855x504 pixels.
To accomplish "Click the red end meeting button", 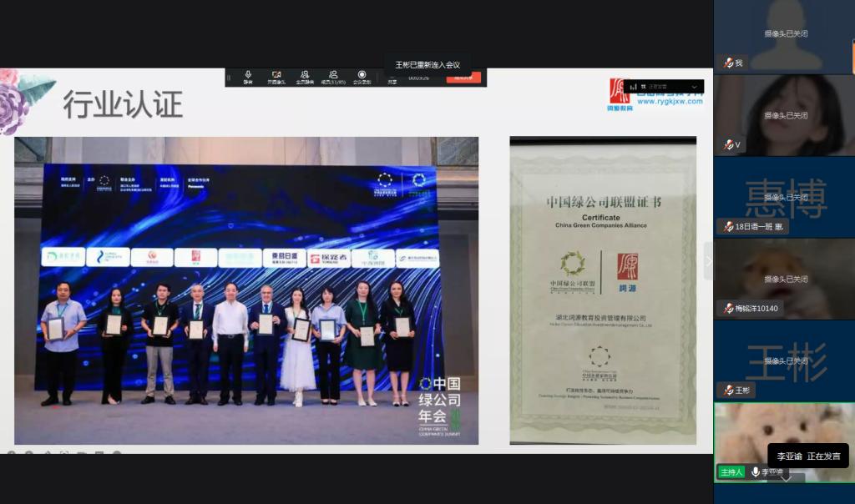I will [463, 77].
